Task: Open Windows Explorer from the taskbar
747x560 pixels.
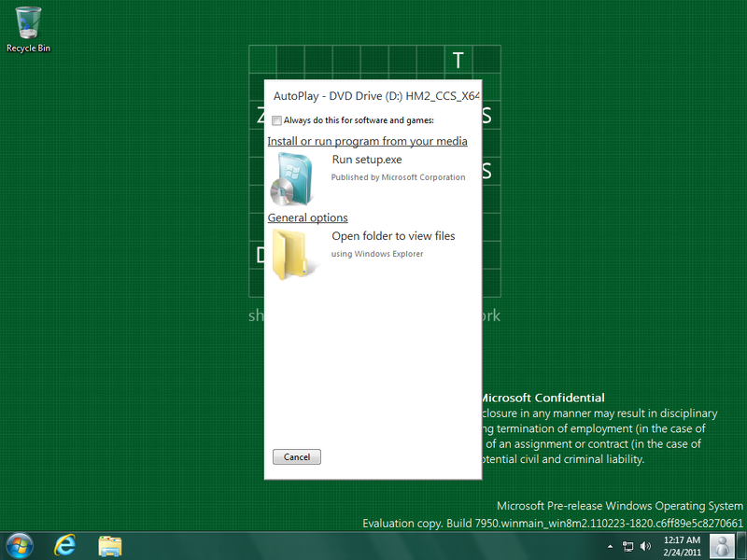Action: [x=110, y=546]
